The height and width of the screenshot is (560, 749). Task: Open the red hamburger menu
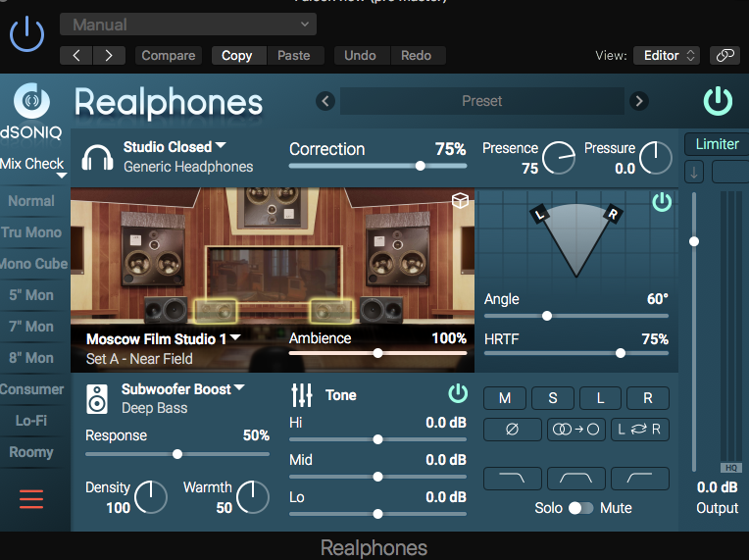(31, 499)
